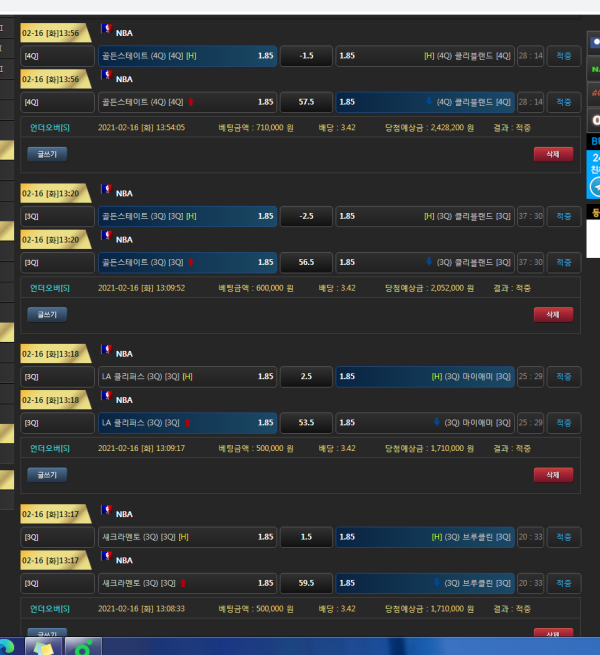Click the first 02-16 13:17 gold date tab
Image resolution: width=600 pixels, height=655 pixels.
[55, 514]
